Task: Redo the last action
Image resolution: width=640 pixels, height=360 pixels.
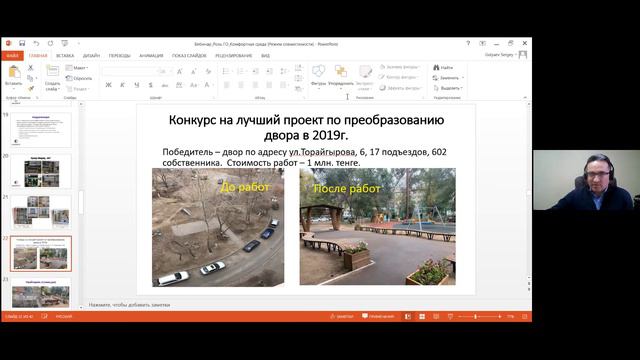Action: [x=50, y=43]
